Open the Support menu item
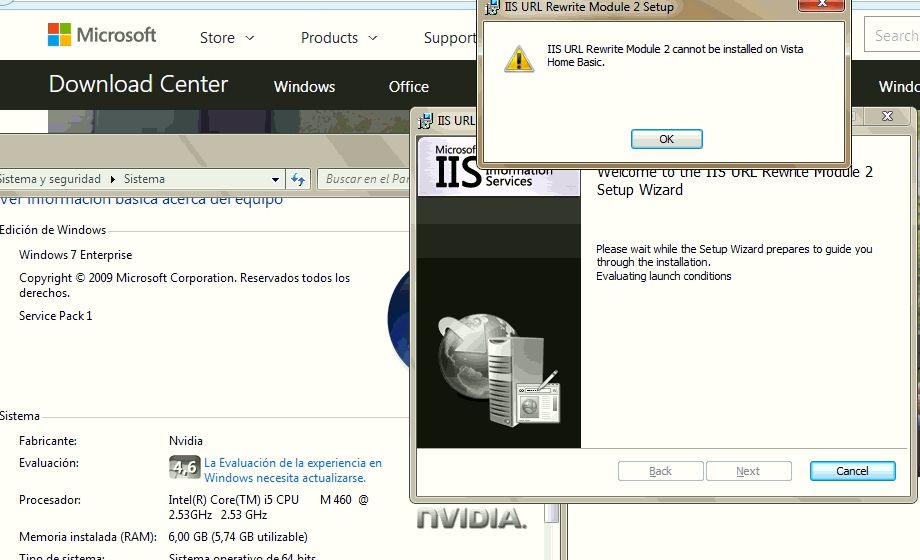Viewport: 920px width, 560px height. [450, 38]
